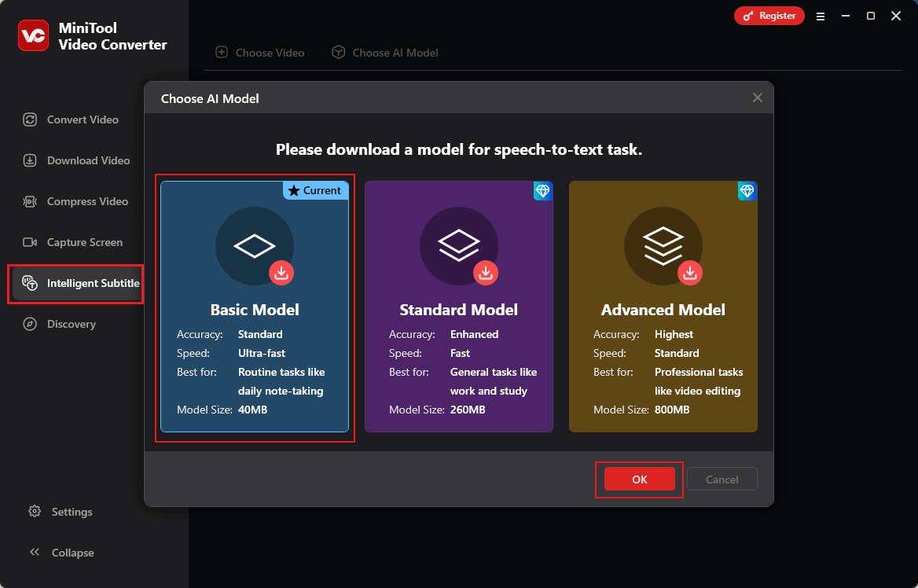Click the Choose AI Model dialog title

(x=210, y=98)
